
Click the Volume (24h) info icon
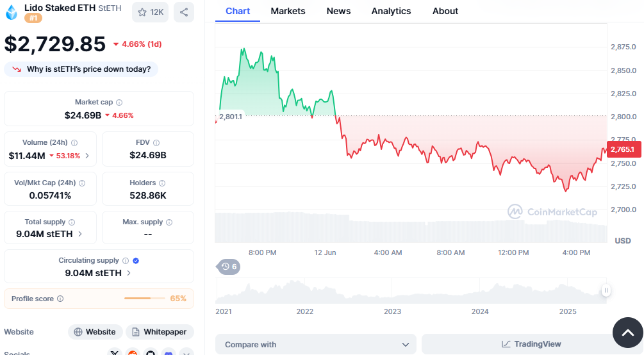tap(74, 142)
